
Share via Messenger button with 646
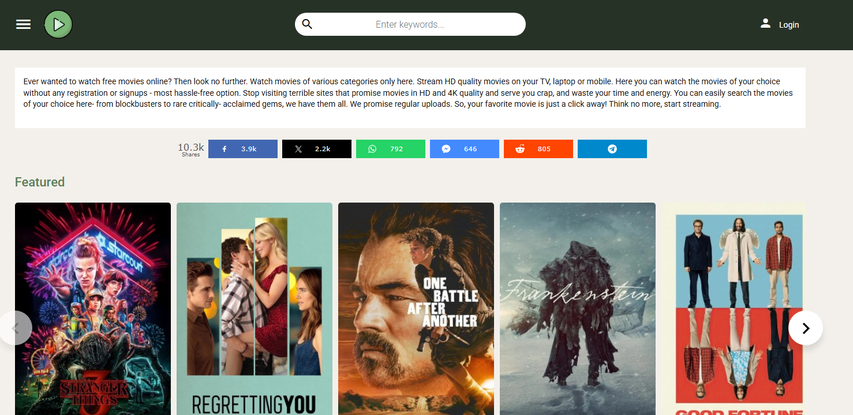tap(465, 149)
